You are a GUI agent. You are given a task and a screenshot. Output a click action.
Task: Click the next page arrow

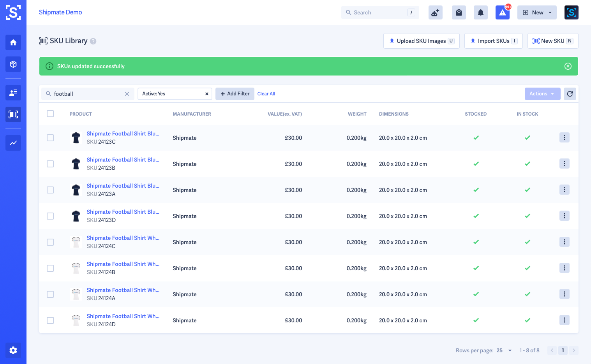click(x=574, y=350)
